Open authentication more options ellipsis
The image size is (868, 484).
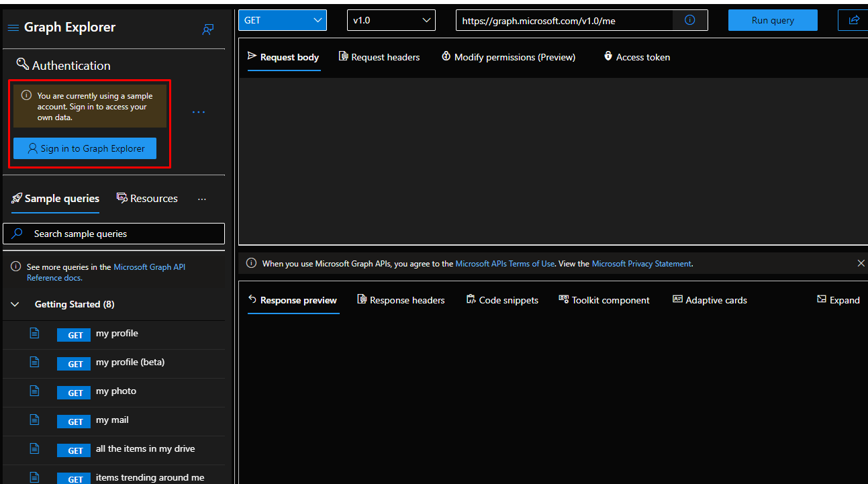pos(199,111)
